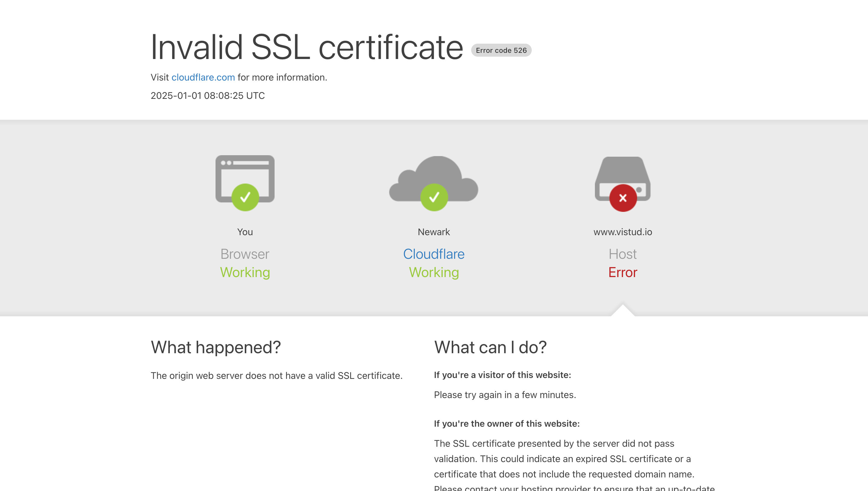Click the gray Browser label
Screen dimensions: 868x491
(245, 254)
